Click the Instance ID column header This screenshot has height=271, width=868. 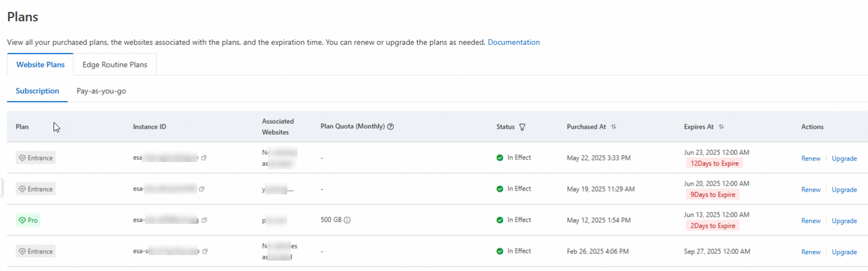(x=149, y=126)
